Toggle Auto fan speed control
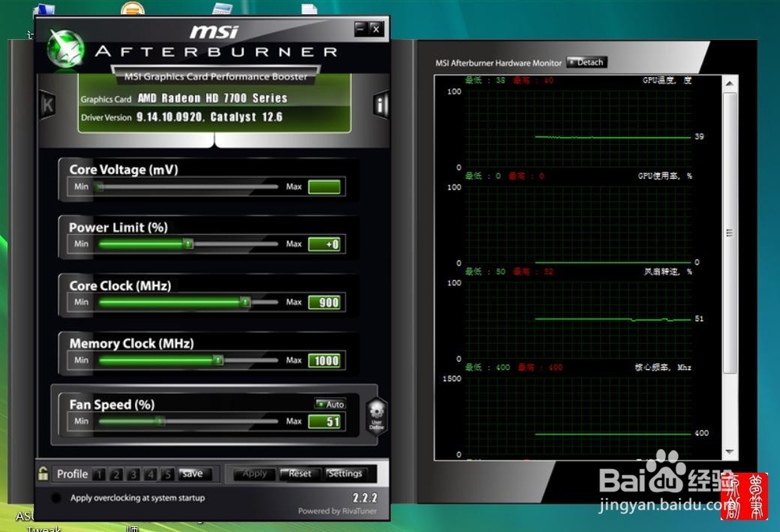780x532 pixels. (330, 404)
